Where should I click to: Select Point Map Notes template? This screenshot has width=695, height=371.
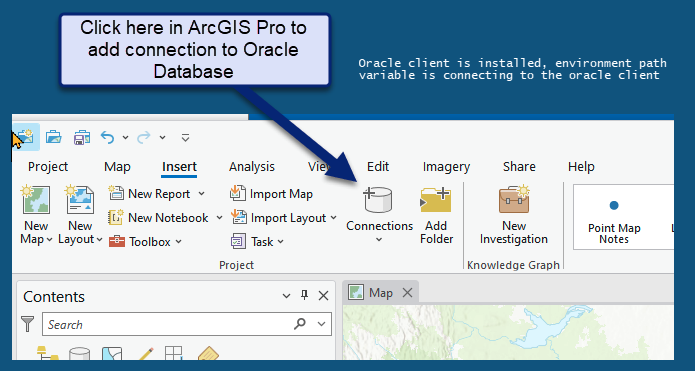point(614,223)
